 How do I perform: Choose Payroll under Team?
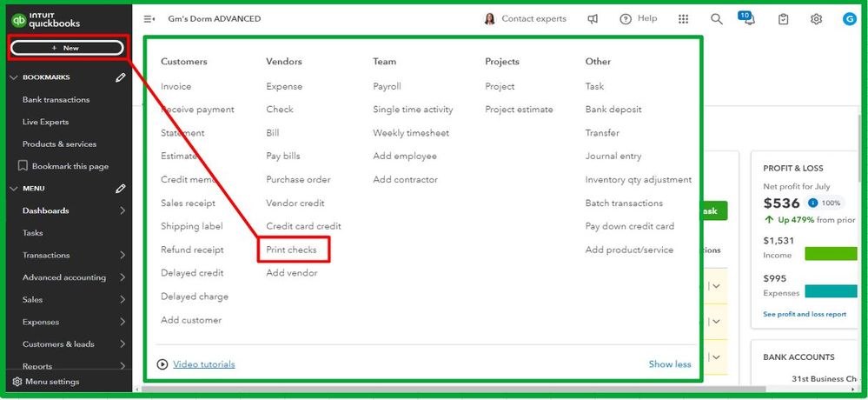tap(387, 86)
